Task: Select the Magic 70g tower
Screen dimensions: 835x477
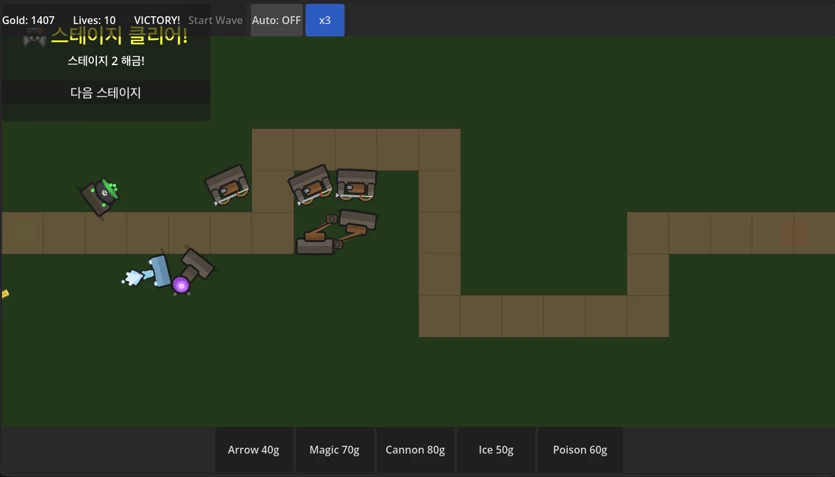Action: 334,450
